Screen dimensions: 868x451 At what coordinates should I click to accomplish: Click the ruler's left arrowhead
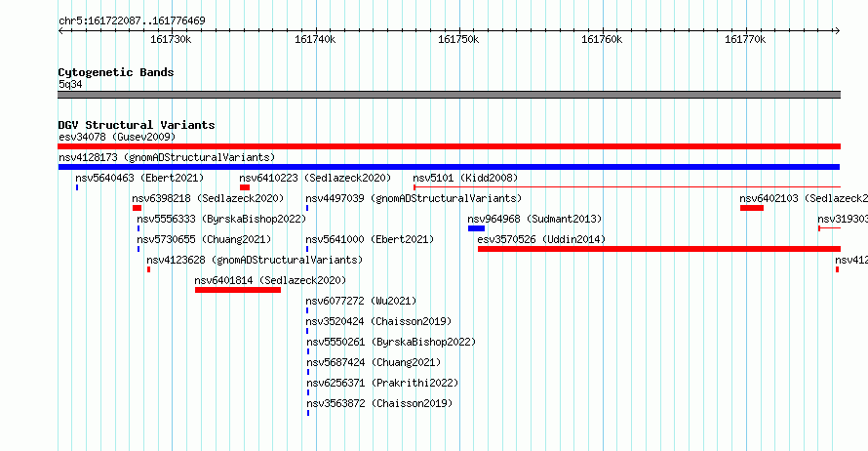60,30
